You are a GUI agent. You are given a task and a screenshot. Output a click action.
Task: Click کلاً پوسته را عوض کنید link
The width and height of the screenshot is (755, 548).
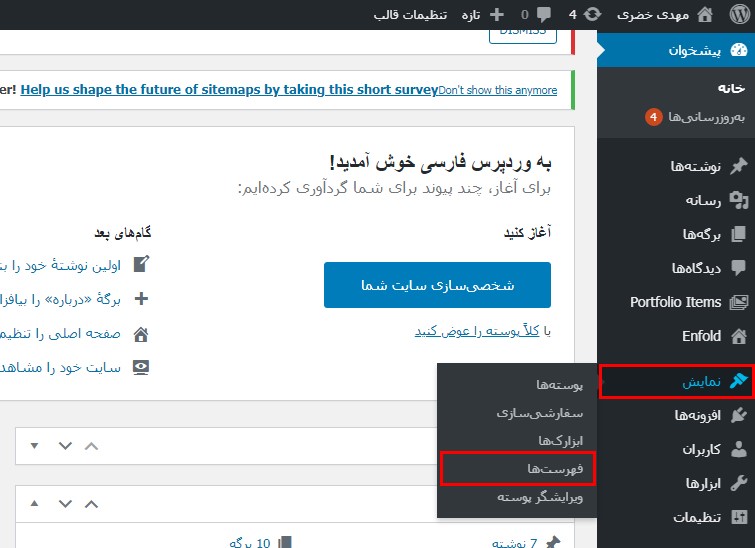point(477,331)
